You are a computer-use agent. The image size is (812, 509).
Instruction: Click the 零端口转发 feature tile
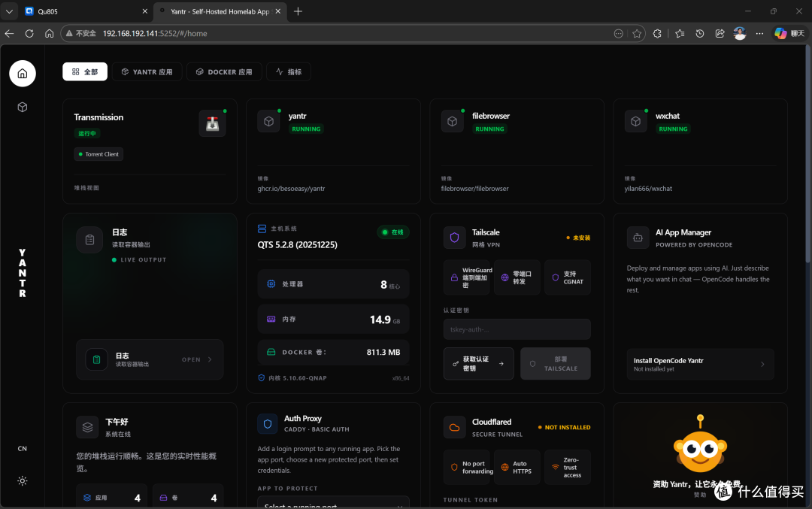517,277
